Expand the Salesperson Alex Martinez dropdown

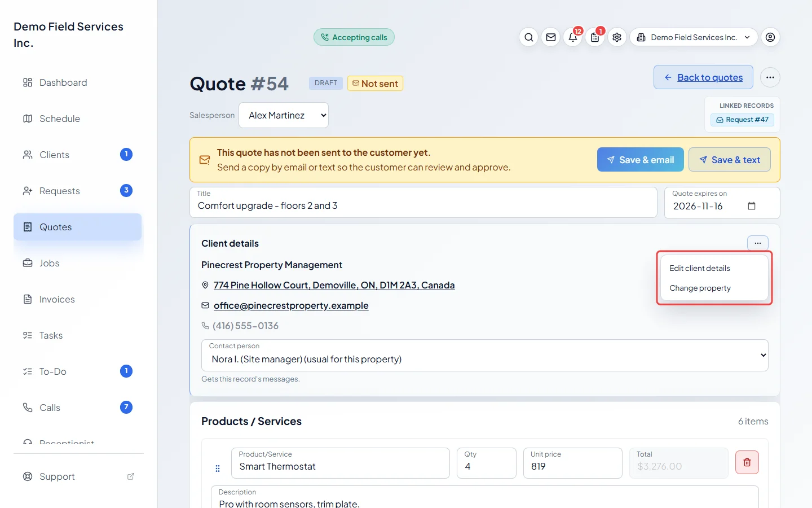[x=284, y=115]
